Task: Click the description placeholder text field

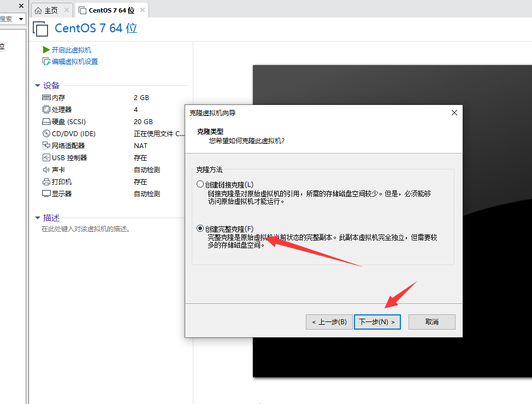Action: pyautogui.click(x=86, y=229)
